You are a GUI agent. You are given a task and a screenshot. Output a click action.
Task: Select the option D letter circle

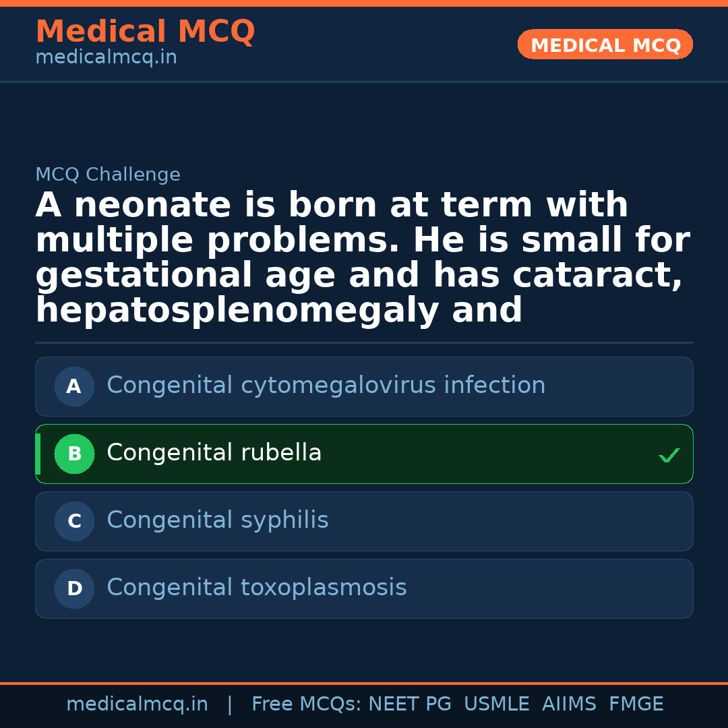(x=74, y=588)
